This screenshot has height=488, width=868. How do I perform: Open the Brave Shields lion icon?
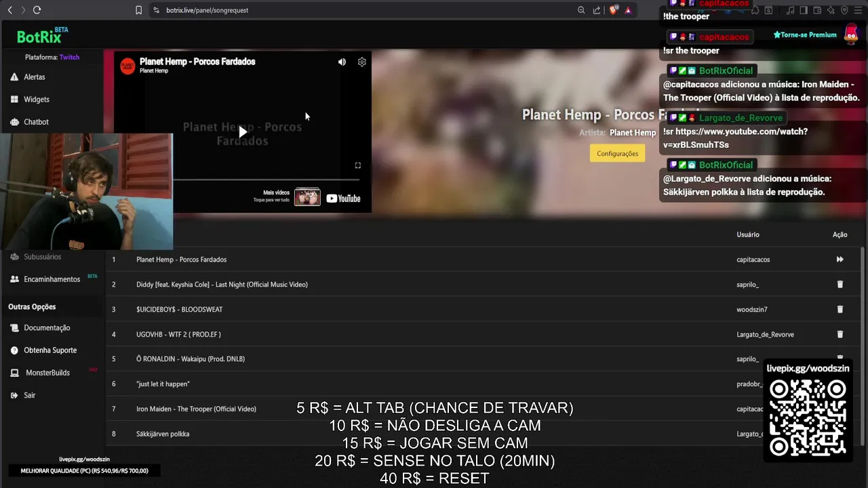pos(614,10)
